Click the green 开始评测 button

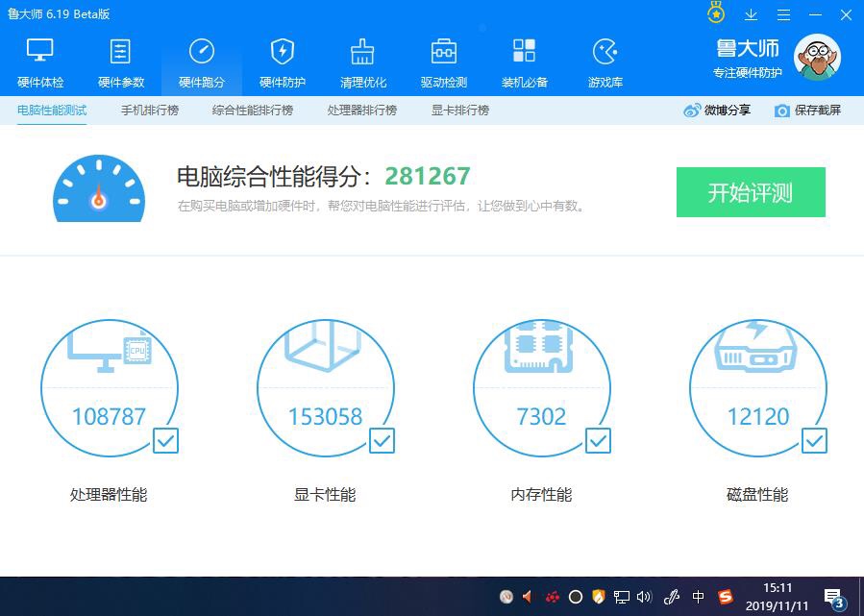click(751, 192)
